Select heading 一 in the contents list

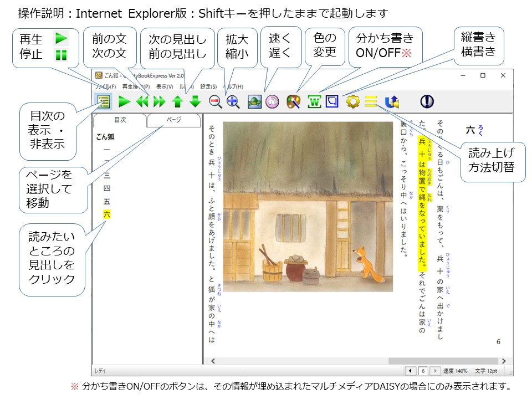[107, 149]
